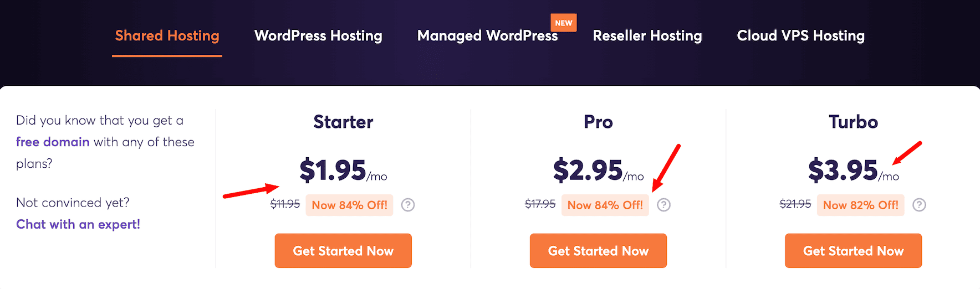
Task: Click help icon beside Pro discount
Action: pyautogui.click(x=663, y=205)
